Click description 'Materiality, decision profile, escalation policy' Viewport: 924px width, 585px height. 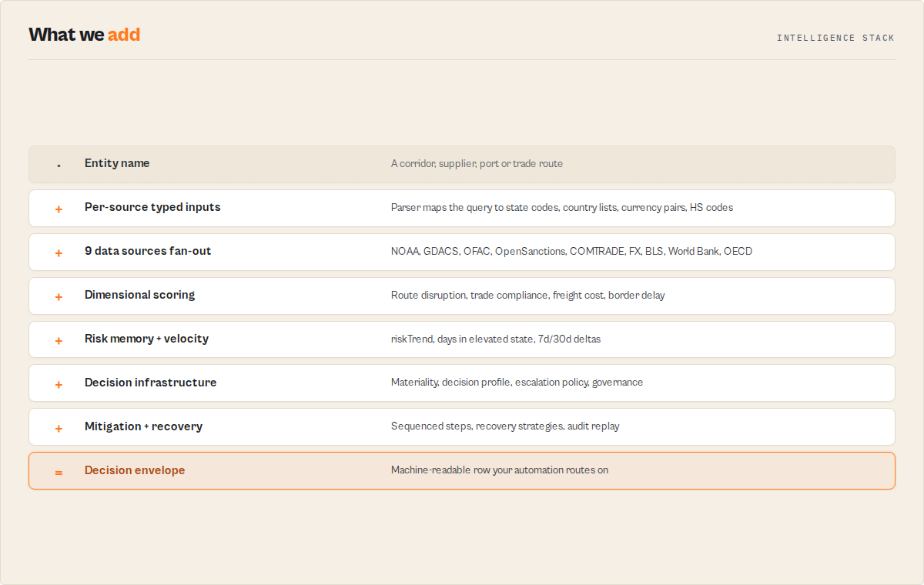click(517, 383)
